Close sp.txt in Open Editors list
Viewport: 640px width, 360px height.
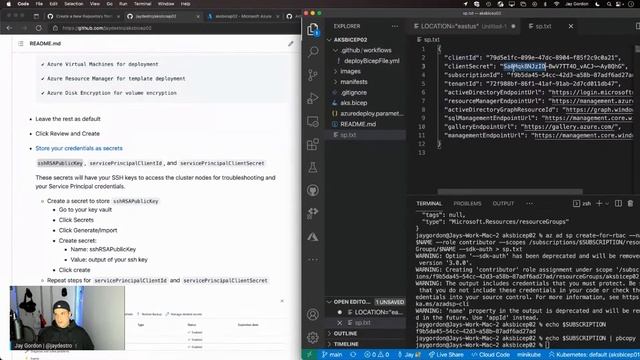[x=340, y=322]
